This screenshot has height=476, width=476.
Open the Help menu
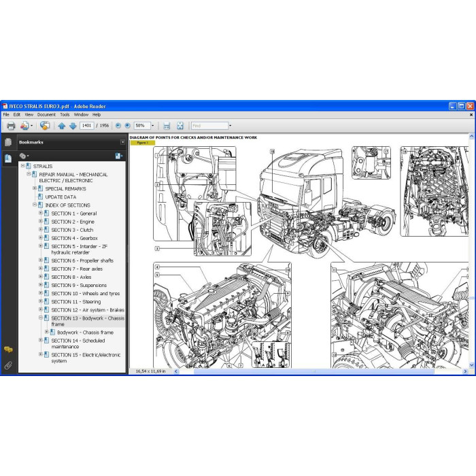click(97, 115)
